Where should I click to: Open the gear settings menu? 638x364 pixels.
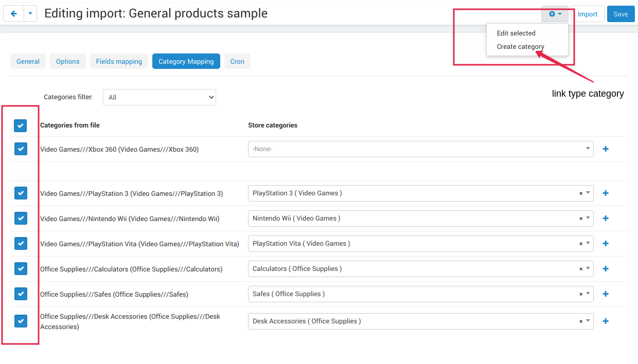tap(555, 14)
